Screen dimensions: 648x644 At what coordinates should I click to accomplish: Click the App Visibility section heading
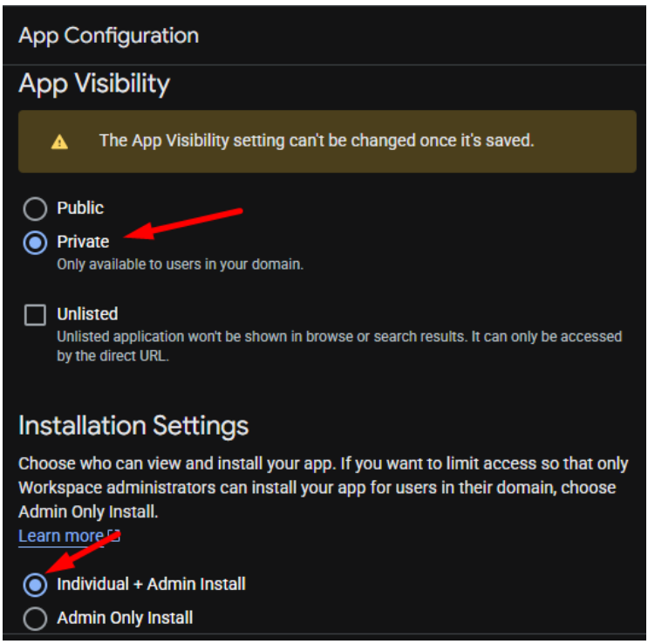pyautogui.click(x=94, y=84)
